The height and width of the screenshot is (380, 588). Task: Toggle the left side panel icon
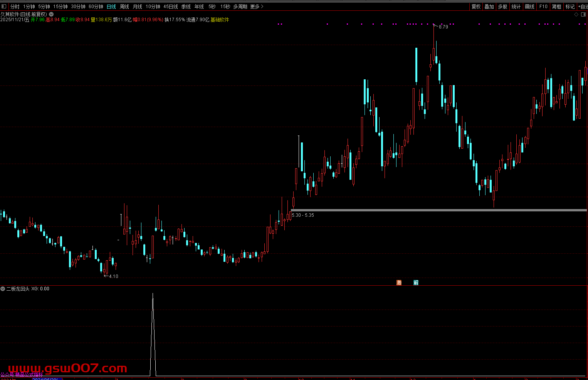[4, 7]
